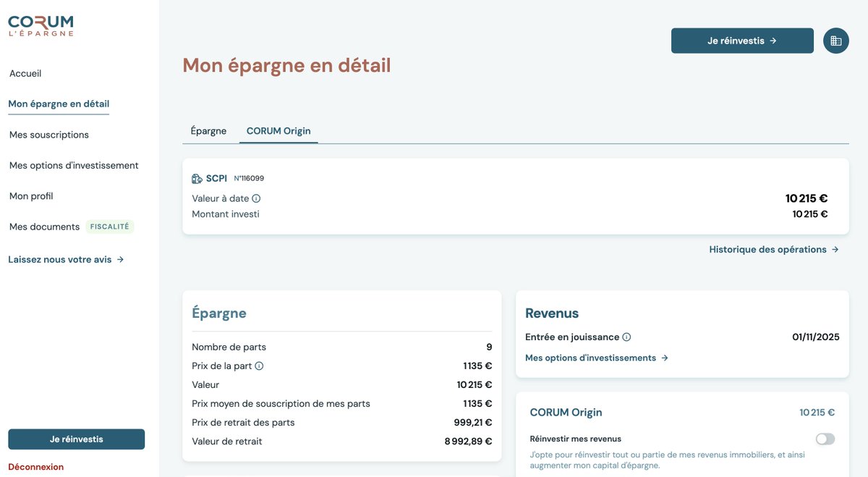Open Mes documents in the sidebar

pyautogui.click(x=44, y=227)
